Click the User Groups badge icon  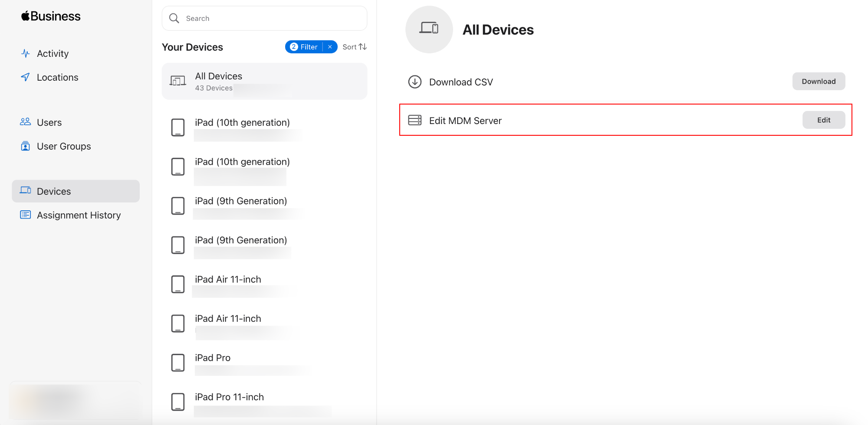(x=26, y=146)
